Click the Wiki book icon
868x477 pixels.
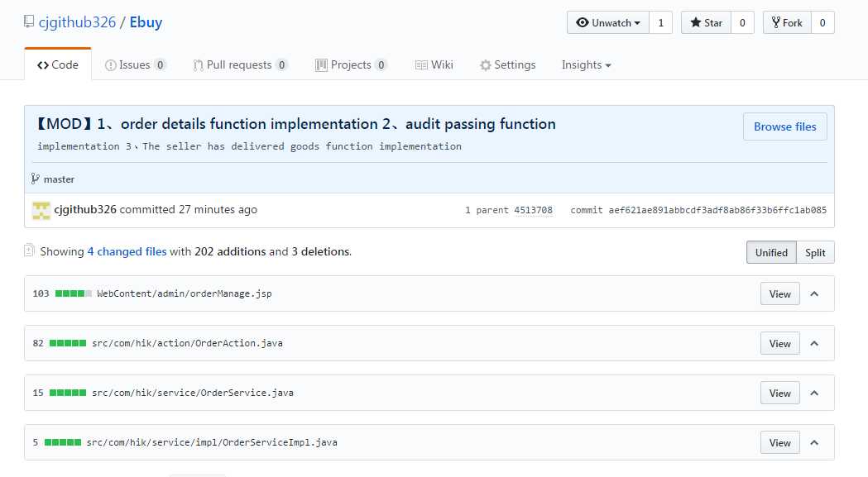pyautogui.click(x=421, y=65)
